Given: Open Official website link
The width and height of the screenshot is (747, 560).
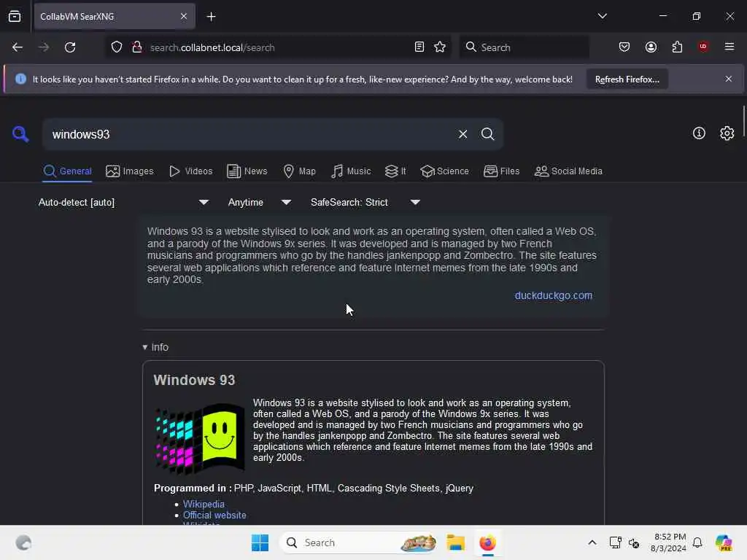Looking at the screenshot, I should tap(214, 516).
